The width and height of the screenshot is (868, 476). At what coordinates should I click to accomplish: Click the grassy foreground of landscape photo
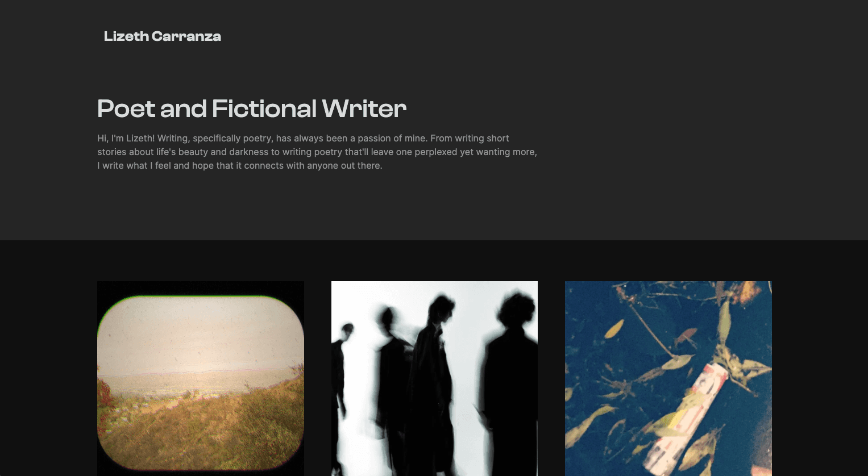201,426
